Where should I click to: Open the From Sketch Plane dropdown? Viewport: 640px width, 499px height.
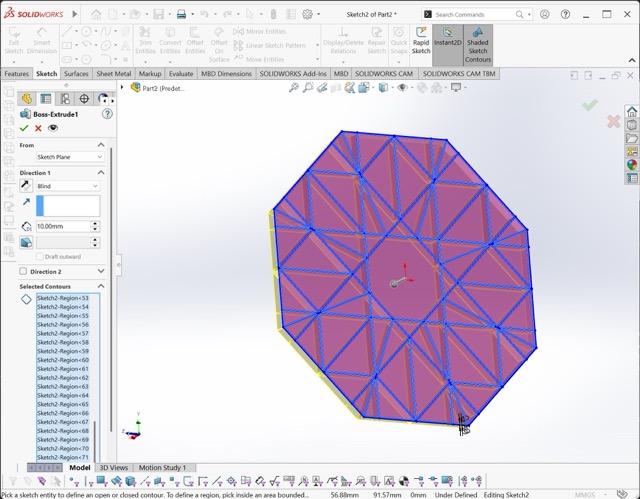70,157
